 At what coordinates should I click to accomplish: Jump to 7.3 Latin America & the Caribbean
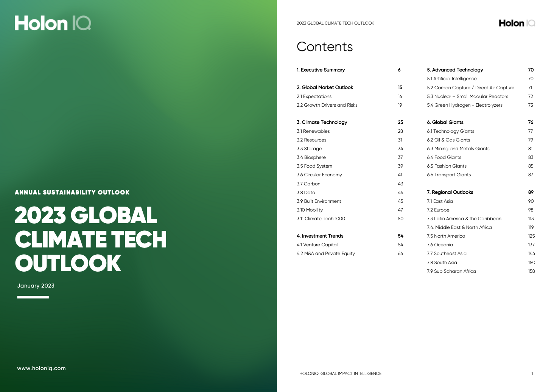coord(464,218)
